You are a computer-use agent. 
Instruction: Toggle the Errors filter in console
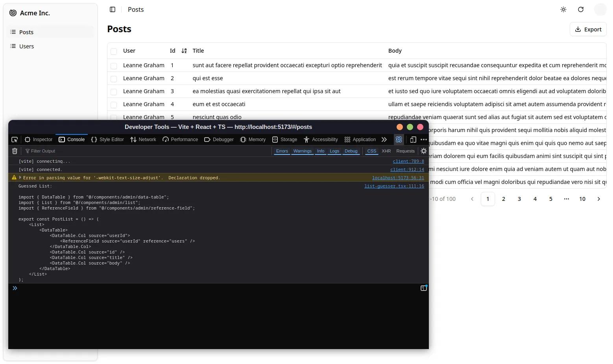click(282, 151)
